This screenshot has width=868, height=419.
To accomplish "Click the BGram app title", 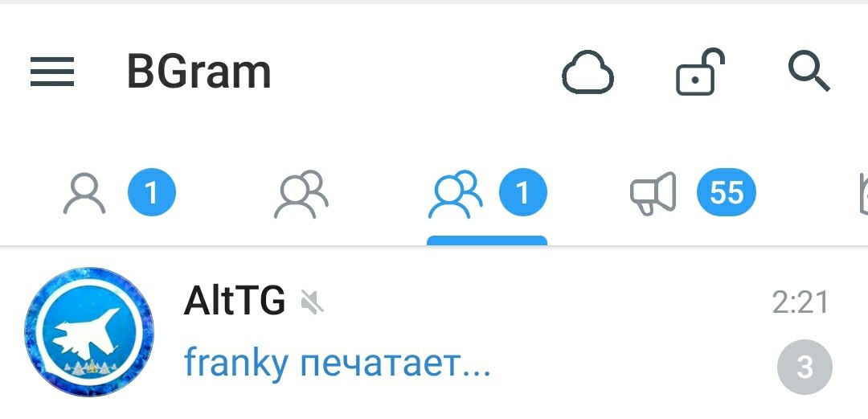I will tap(199, 72).
